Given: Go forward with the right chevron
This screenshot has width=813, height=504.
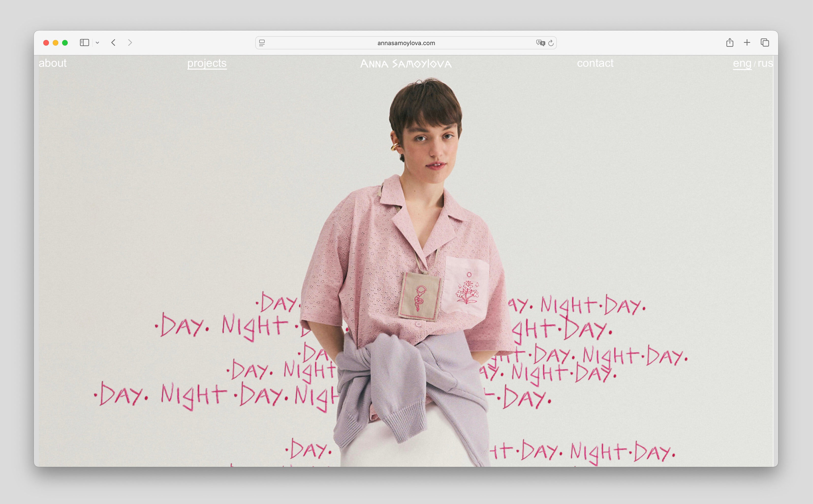Looking at the screenshot, I should pos(130,43).
